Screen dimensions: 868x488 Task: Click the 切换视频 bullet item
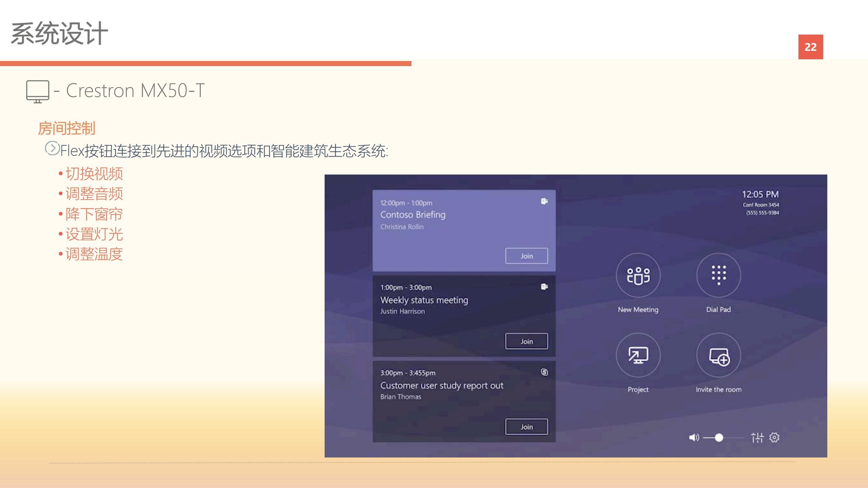click(x=94, y=174)
